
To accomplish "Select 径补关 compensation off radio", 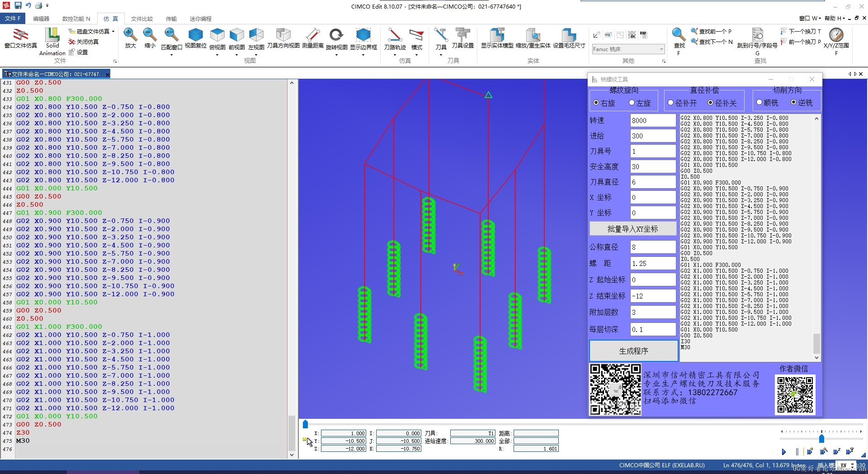I will pos(710,103).
